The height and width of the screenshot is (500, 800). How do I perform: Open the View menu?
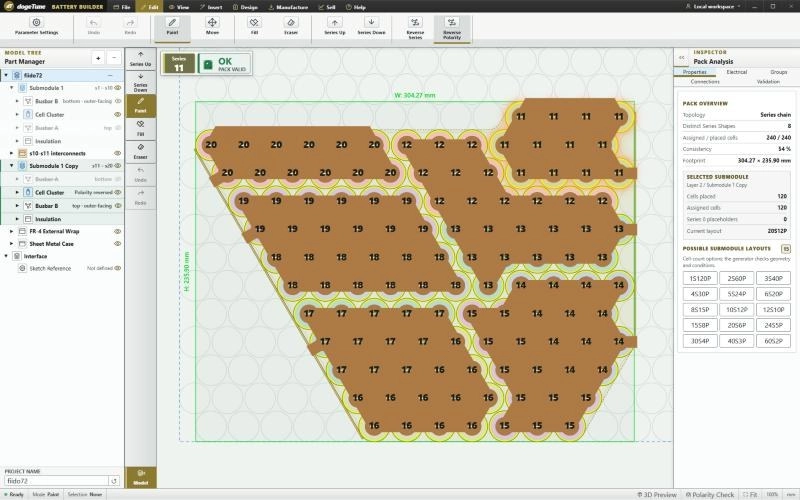pyautogui.click(x=179, y=7)
